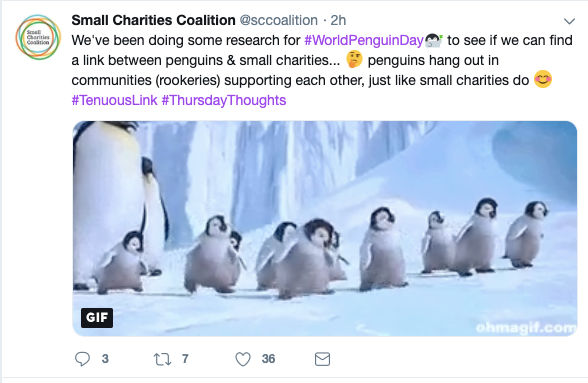The image size is (588, 383).
Task: Open the 2h timestamp permalink
Action: point(338,20)
